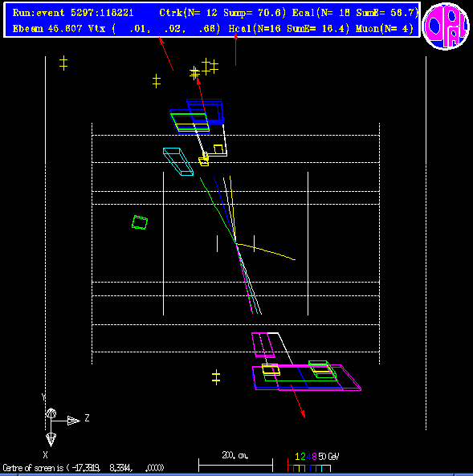
Task: Click the OPAL logo badge
Action: [x=446, y=26]
